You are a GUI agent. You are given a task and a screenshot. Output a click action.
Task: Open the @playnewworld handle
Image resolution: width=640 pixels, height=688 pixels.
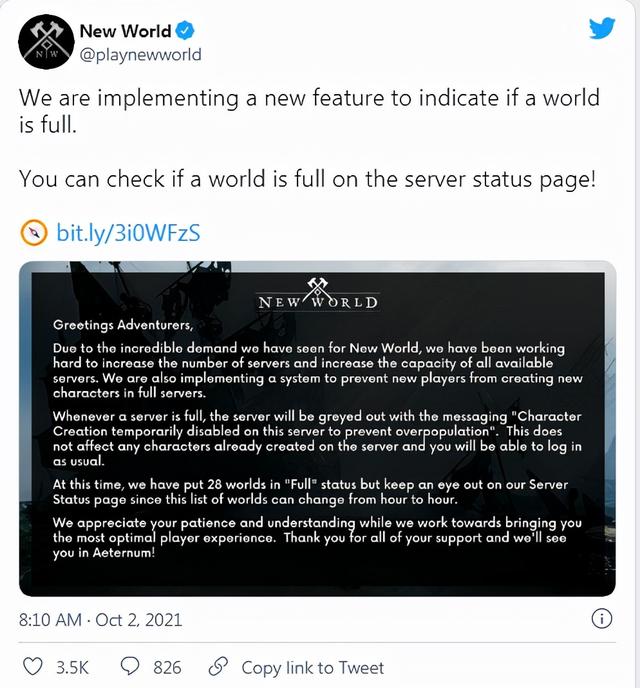click(x=140, y=55)
